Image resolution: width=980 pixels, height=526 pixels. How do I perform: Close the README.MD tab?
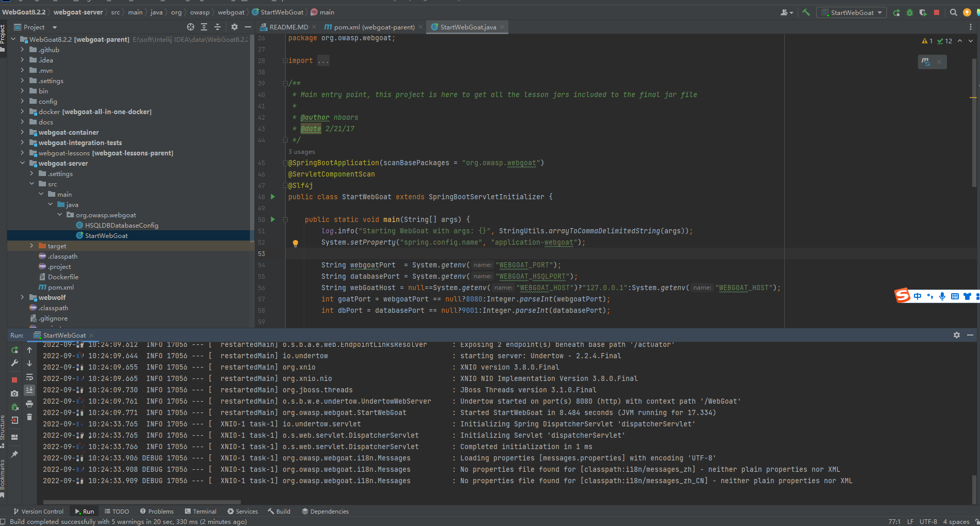314,27
